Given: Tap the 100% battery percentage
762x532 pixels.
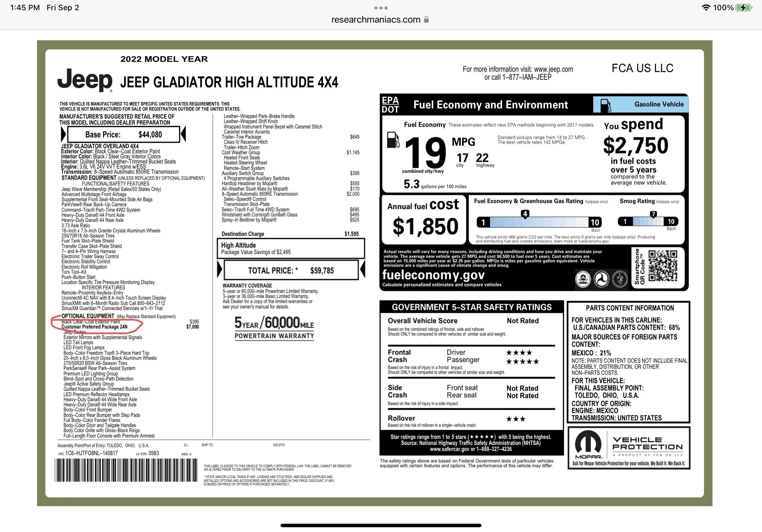Looking at the screenshot, I should (723, 8).
